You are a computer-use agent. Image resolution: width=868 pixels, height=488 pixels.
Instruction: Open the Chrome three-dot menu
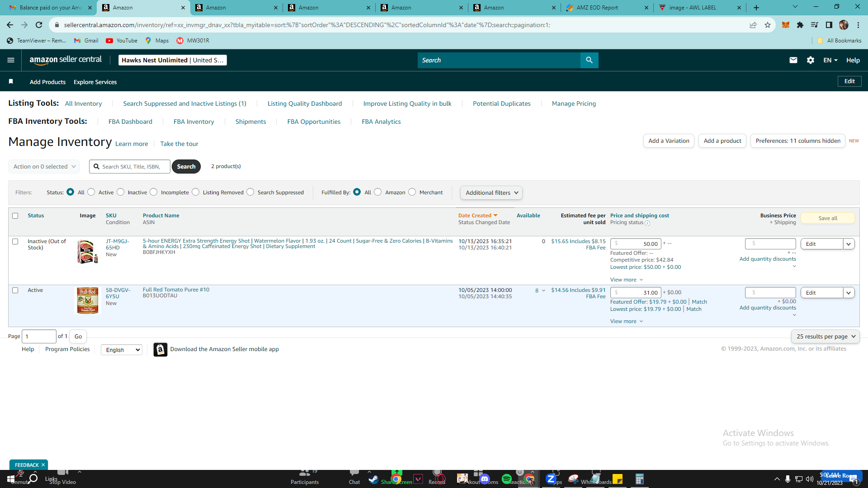[858, 25]
